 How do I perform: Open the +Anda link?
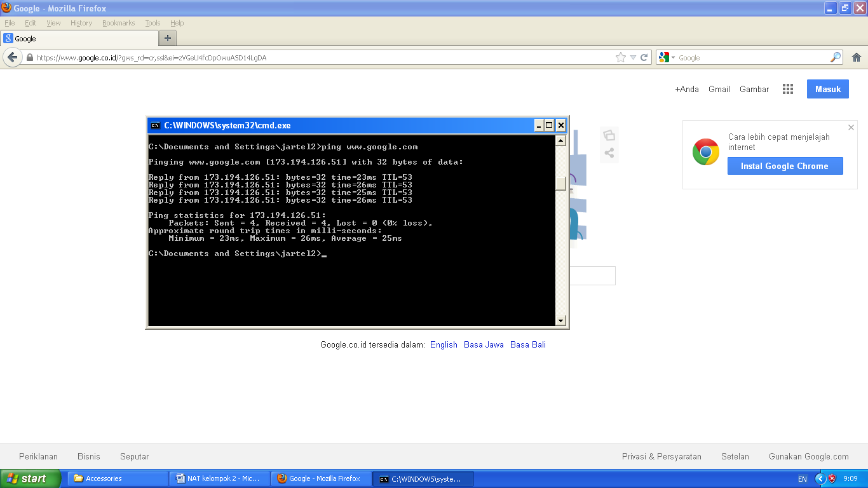tap(687, 90)
